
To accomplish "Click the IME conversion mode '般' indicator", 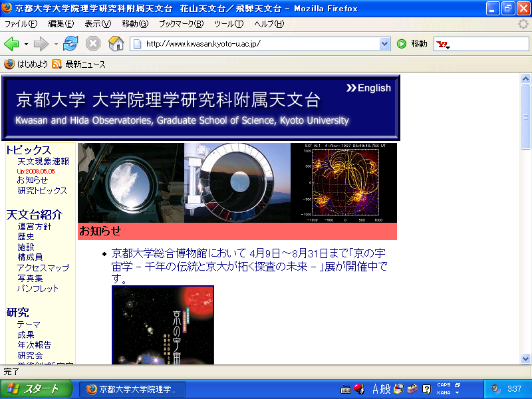I will click(386, 389).
